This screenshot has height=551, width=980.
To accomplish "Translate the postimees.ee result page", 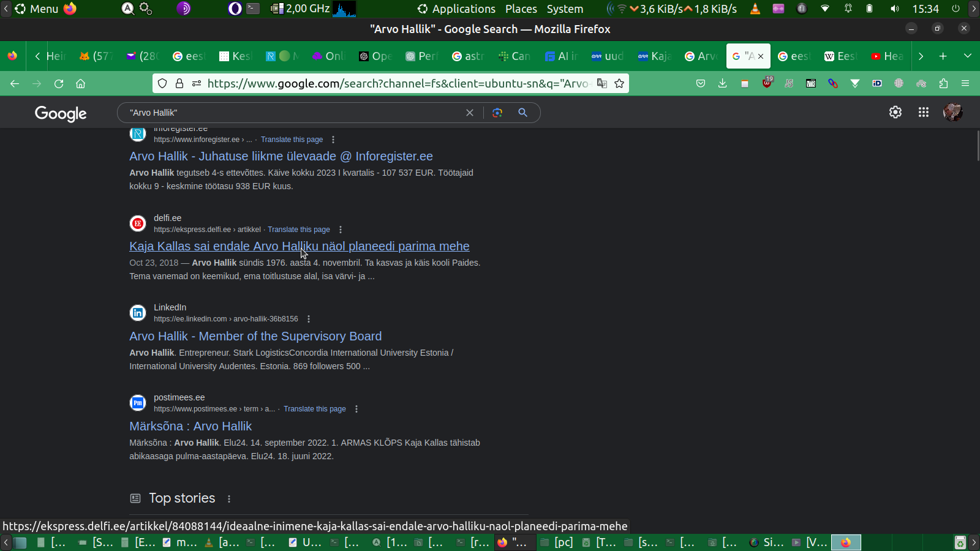I will 315,409.
